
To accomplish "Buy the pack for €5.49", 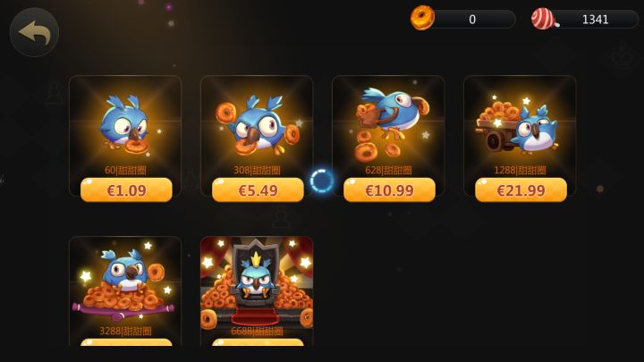I will click(258, 190).
